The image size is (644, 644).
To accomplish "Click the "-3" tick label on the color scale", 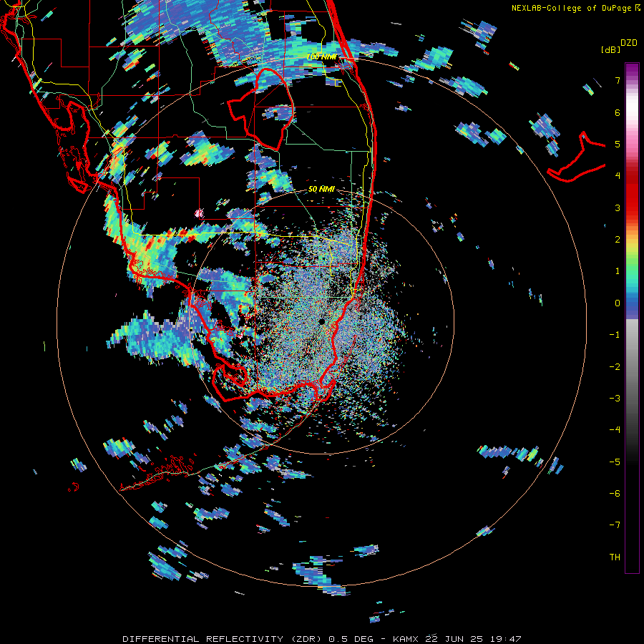I will [x=615, y=399].
